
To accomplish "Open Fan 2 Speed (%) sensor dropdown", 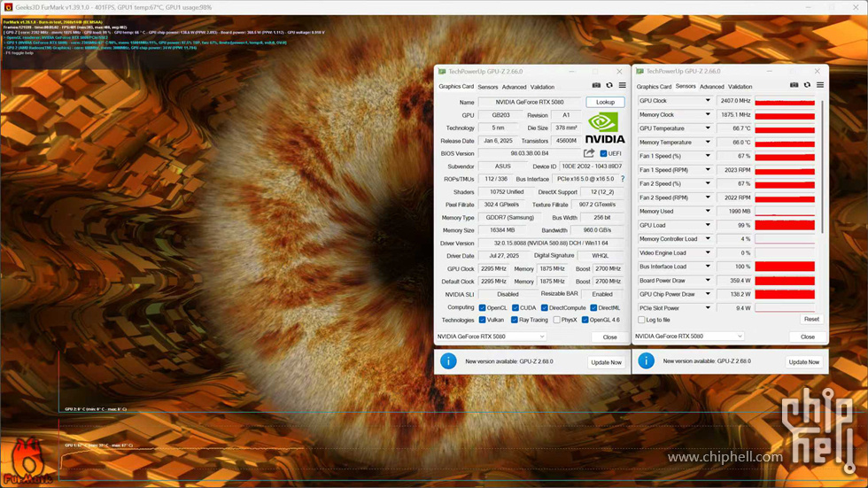I will pos(708,183).
